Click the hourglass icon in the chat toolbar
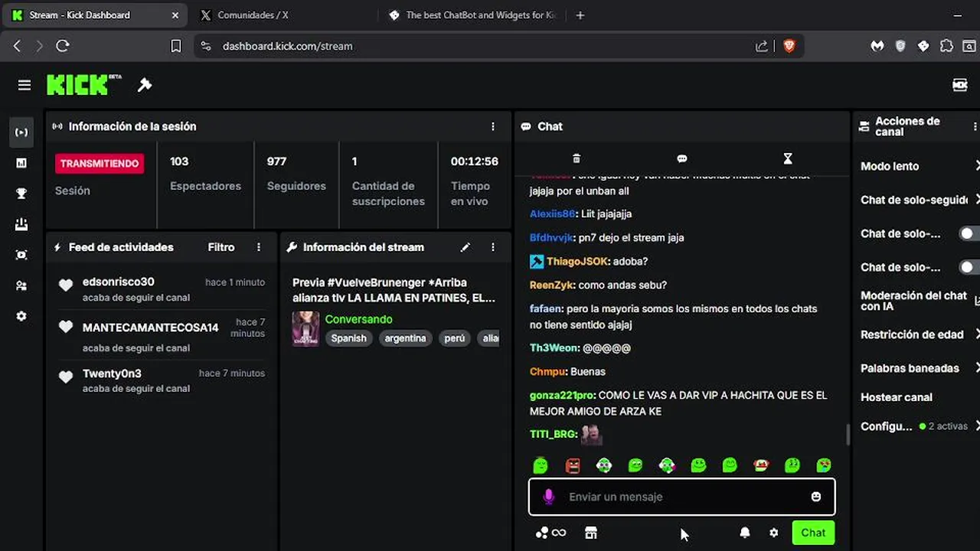The width and height of the screenshot is (980, 551). tap(788, 158)
